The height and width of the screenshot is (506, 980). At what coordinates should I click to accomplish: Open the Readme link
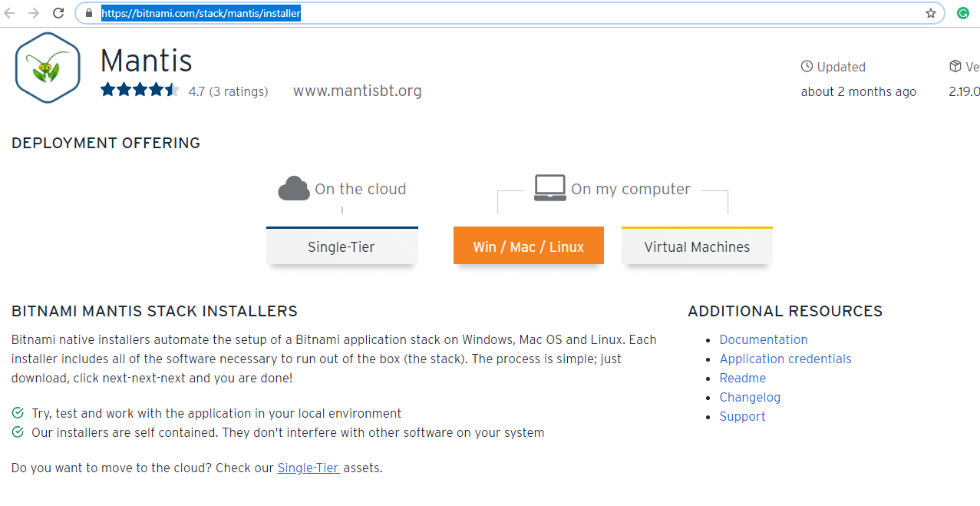click(x=743, y=378)
